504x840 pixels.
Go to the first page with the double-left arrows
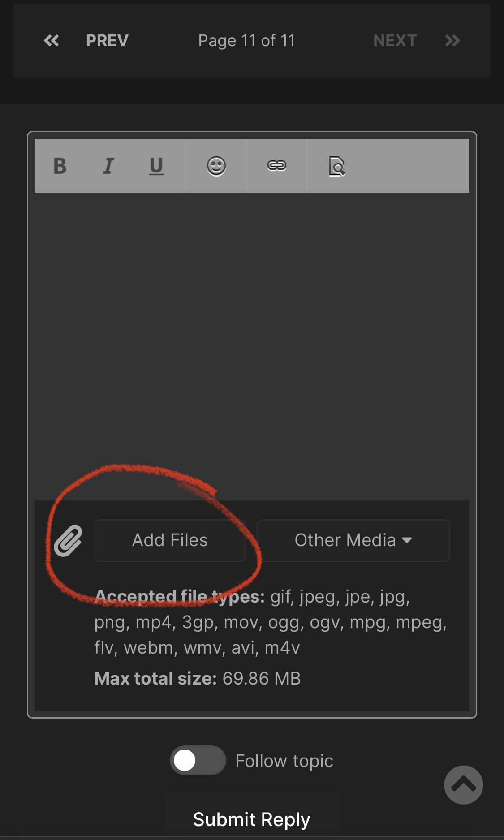pos(52,41)
